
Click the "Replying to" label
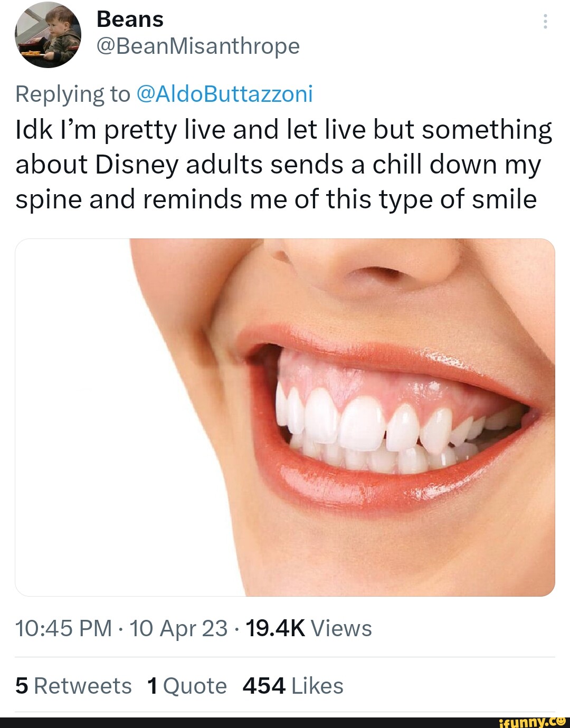pyautogui.click(x=73, y=94)
